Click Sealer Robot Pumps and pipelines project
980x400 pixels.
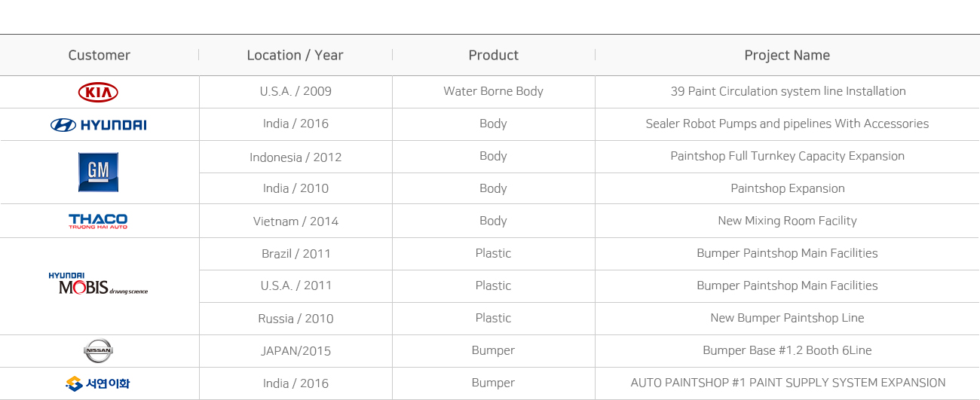(x=787, y=124)
